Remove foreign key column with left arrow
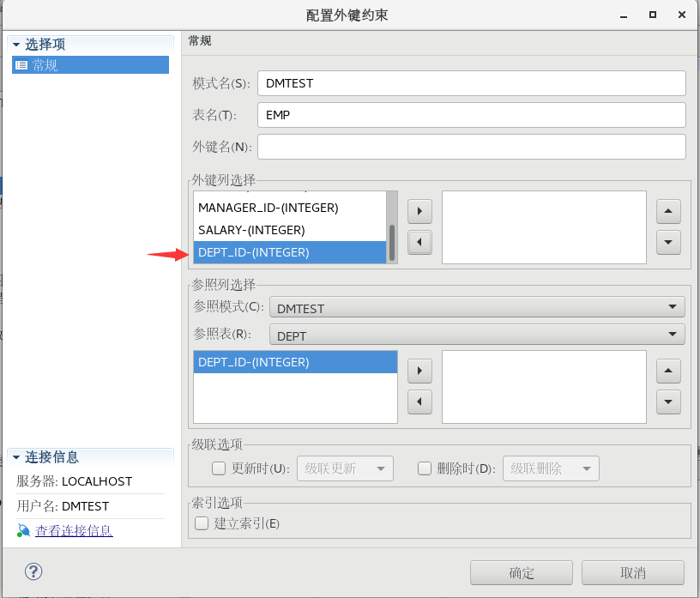 pos(419,243)
